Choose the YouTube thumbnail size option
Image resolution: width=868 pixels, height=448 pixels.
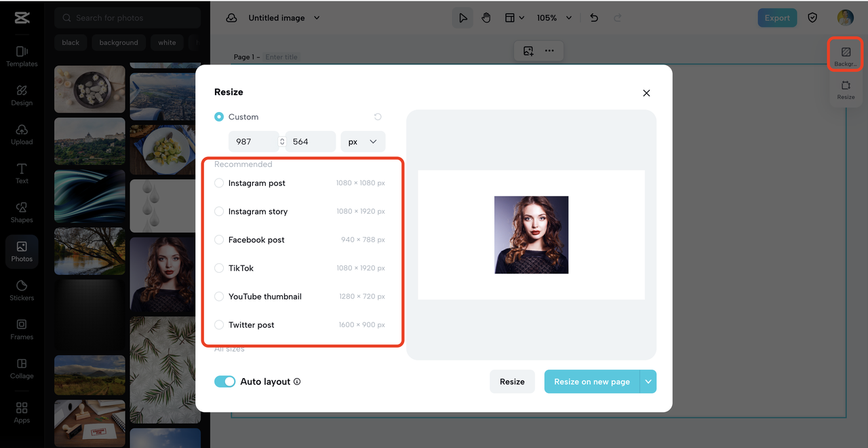tap(219, 297)
